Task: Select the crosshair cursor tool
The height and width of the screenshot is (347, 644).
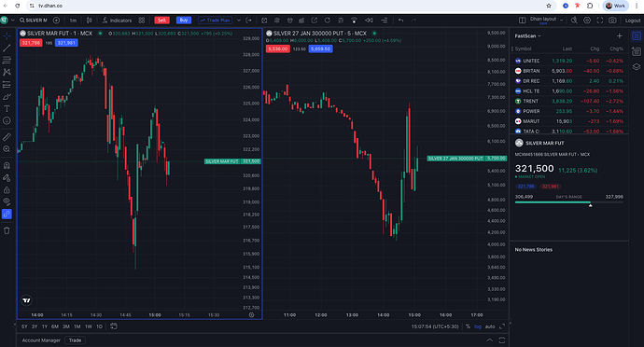Action: point(7,36)
